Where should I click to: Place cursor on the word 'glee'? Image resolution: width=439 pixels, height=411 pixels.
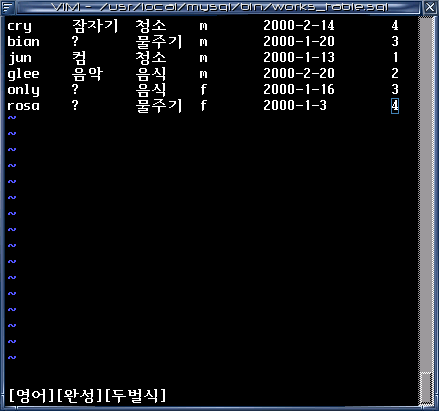23,74
